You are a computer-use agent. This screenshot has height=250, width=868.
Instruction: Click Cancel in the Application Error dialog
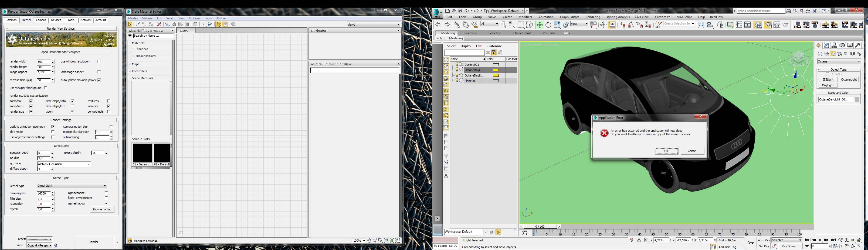point(692,151)
